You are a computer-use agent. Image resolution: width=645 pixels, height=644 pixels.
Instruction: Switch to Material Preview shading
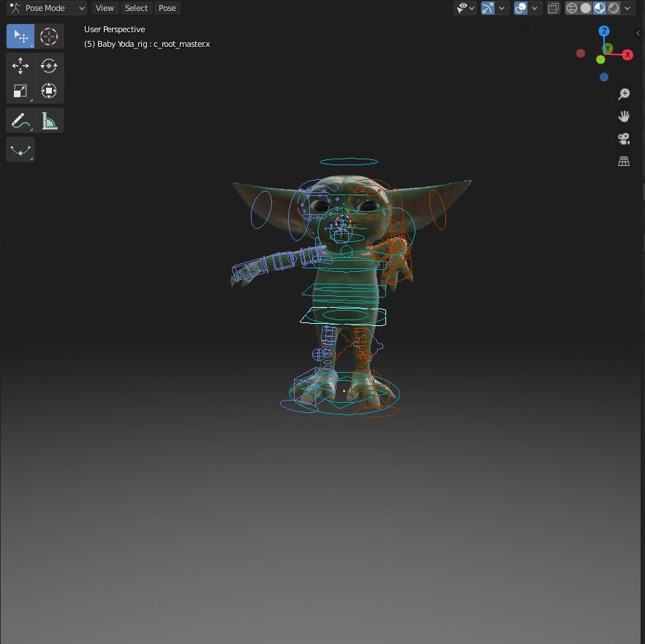tap(600, 8)
